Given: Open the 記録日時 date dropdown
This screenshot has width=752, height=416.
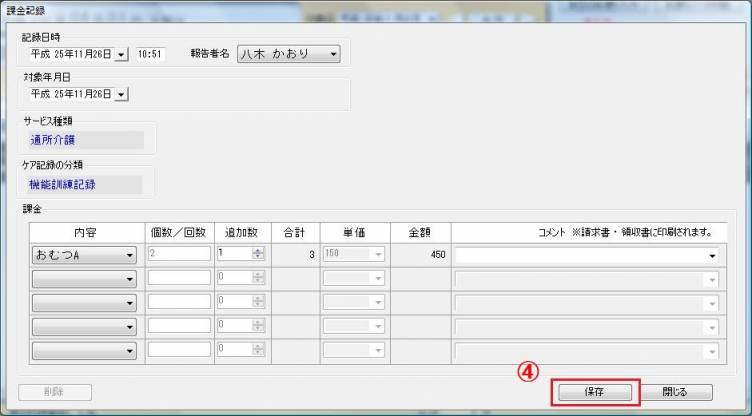Looking at the screenshot, I should 122,54.
